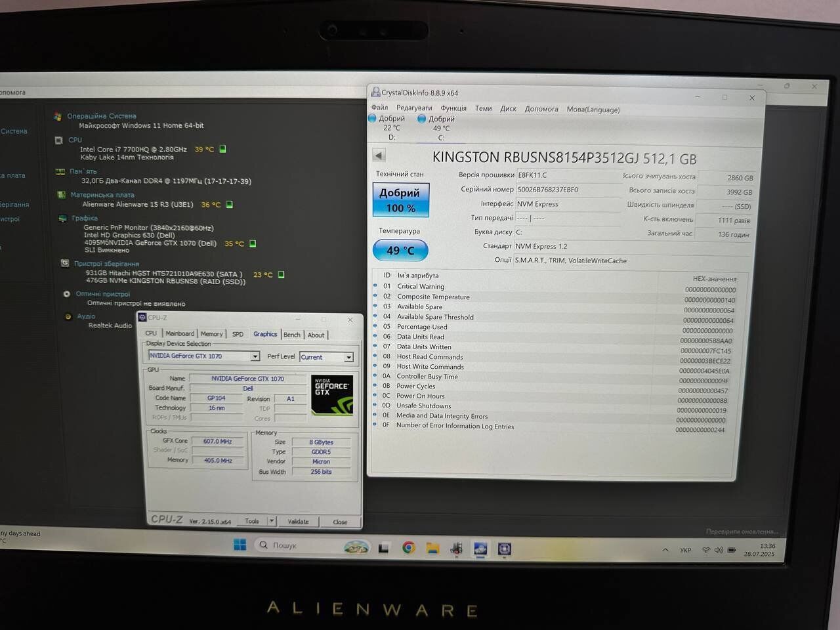Select the D: drive status icon
This screenshot has width=840, height=630.
[x=372, y=119]
